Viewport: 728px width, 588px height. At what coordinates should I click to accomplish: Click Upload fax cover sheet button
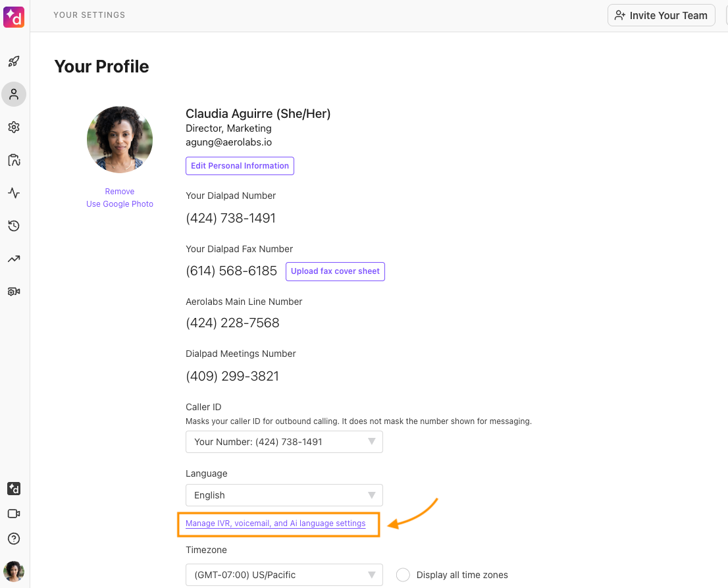335,271
